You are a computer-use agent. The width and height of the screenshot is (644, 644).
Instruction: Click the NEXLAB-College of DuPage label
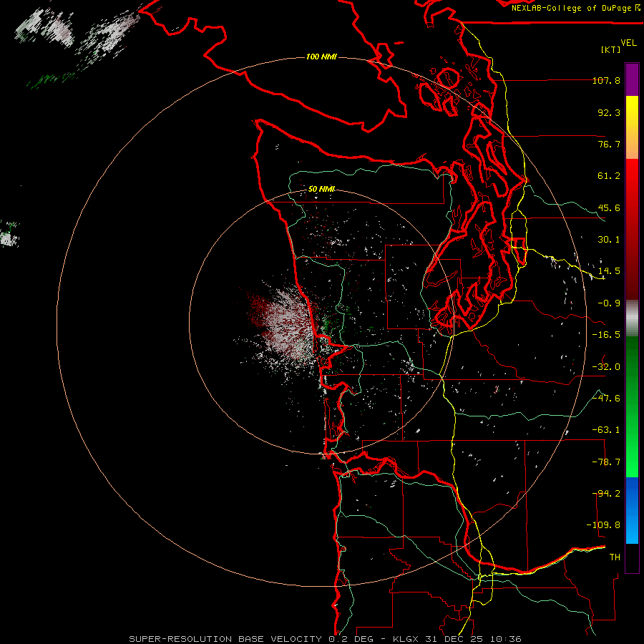[x=575, y=8]
